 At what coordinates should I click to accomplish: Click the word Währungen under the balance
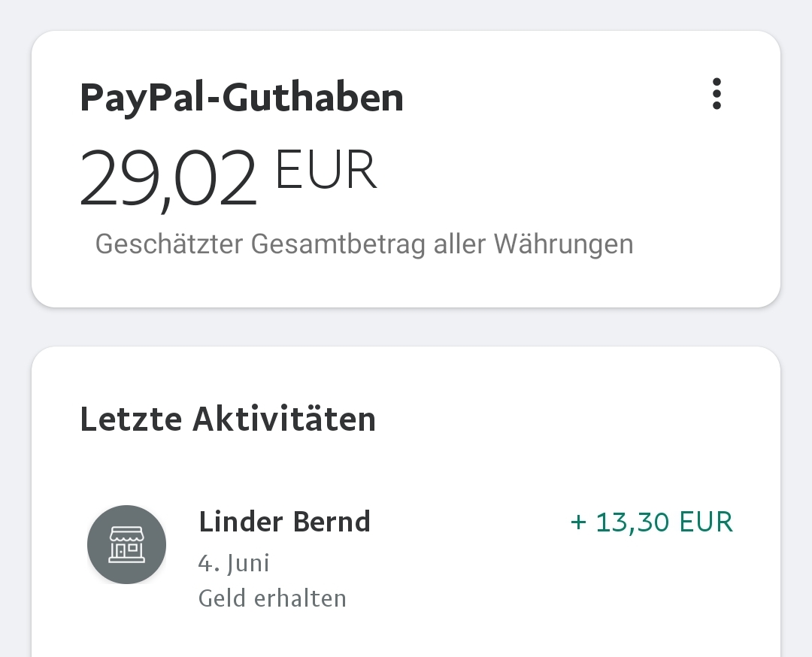563,244
